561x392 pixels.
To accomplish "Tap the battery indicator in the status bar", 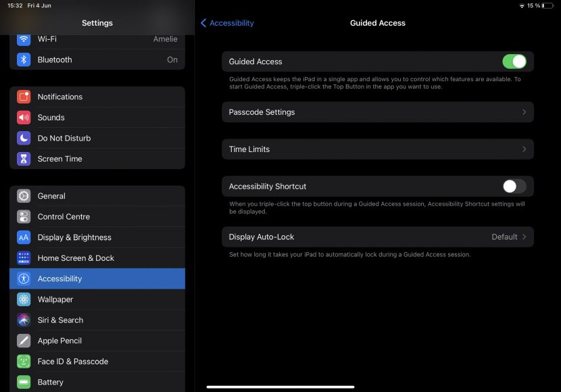I will [x=547, y=5].
